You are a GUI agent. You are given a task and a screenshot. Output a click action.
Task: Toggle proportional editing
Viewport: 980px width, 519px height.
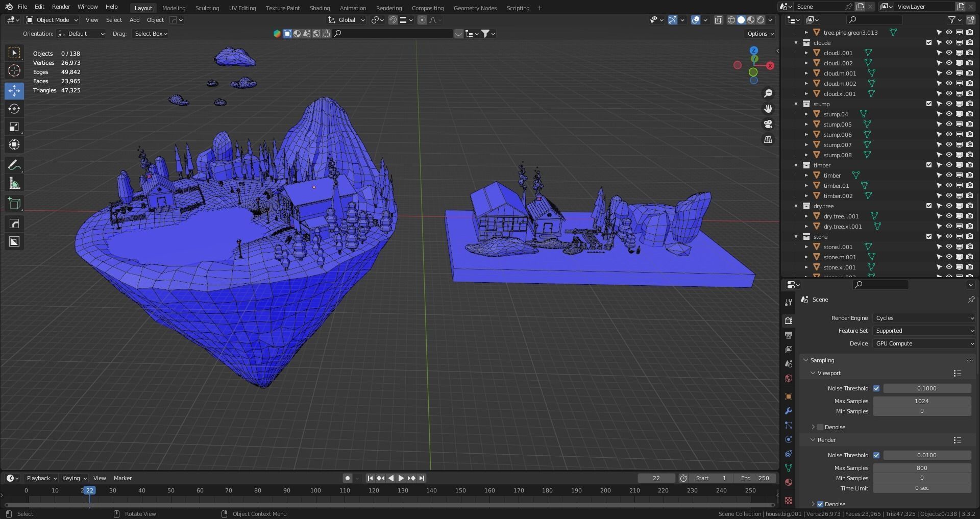[x=422, y=20]
